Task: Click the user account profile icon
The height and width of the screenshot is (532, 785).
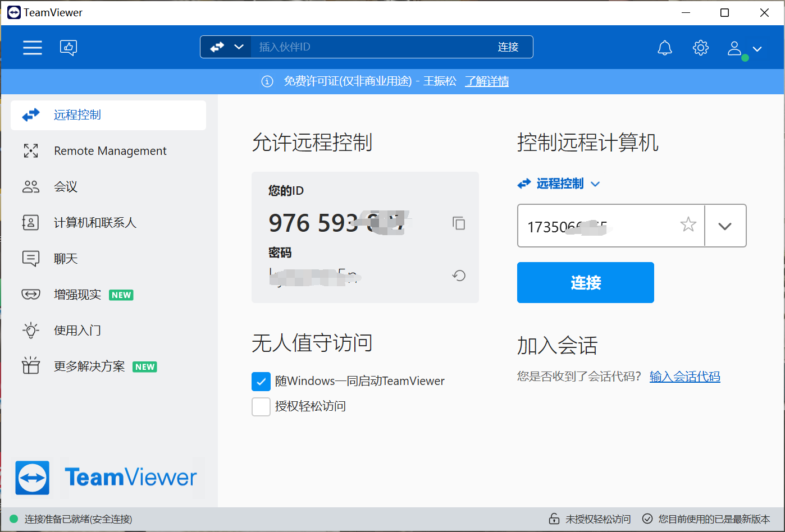Action: point(735,48)
